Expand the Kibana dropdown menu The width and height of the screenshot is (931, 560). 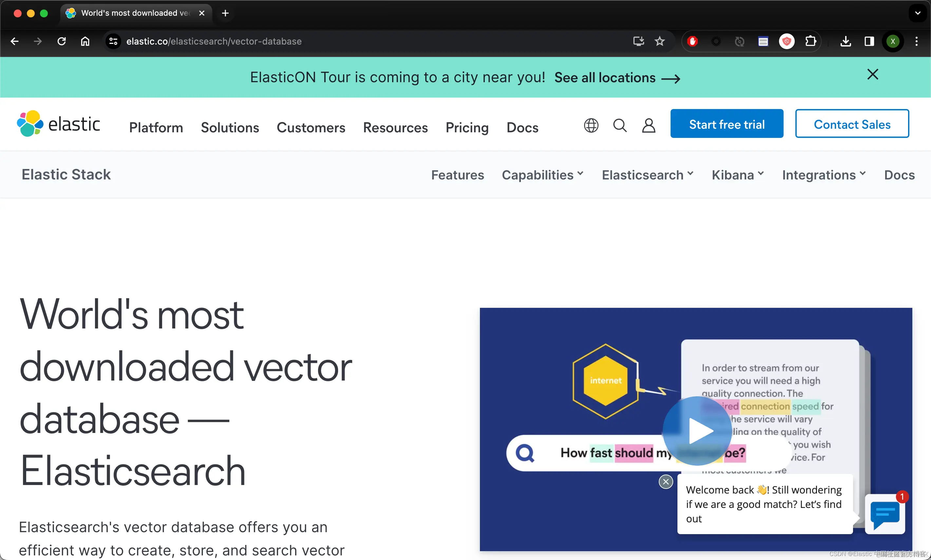click(737, 175)
